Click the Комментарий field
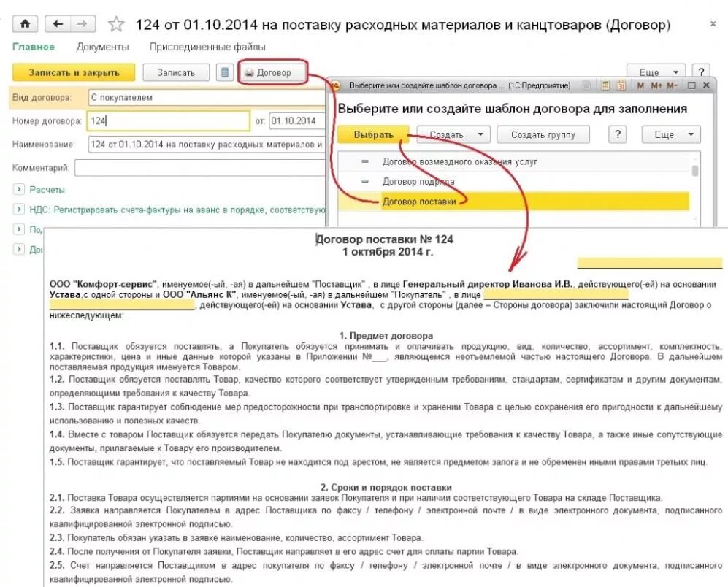The width and height of the screenshot is (728, 587). click(199, 168)
